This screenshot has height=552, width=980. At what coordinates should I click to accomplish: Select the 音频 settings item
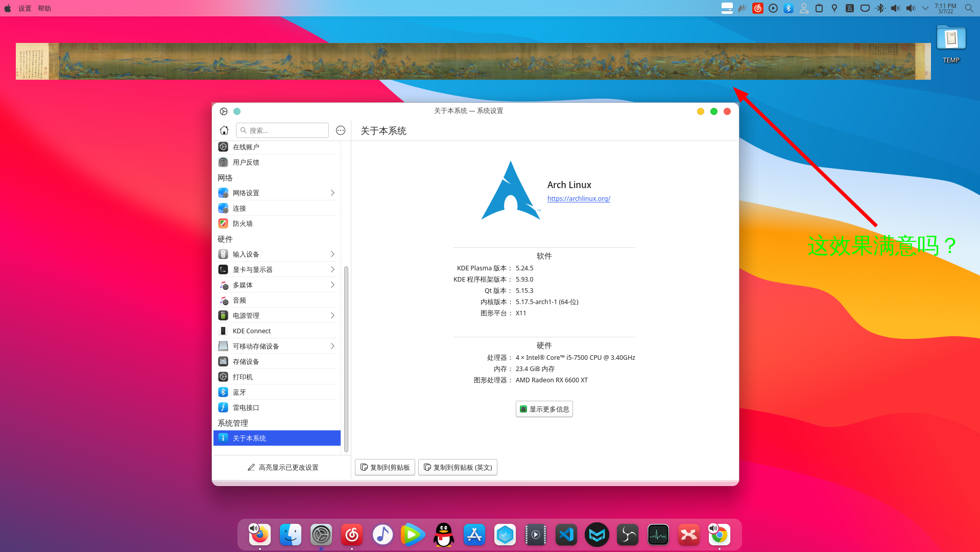pyautogui.click(x=239, y=300)
